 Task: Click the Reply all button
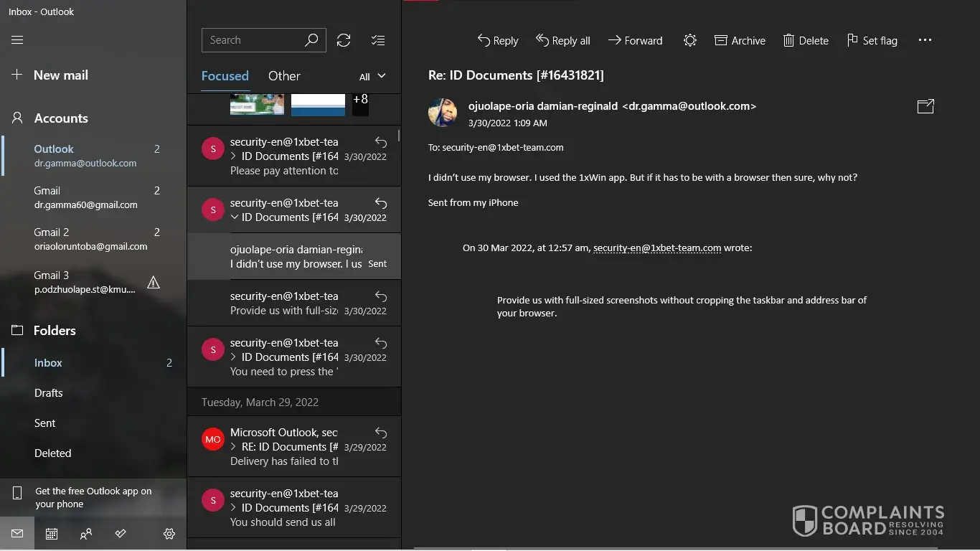[563, 40]
